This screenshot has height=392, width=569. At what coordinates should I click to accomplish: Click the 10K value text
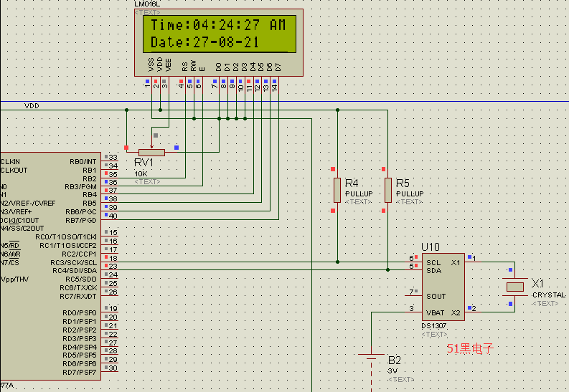[x=141, y=173]
